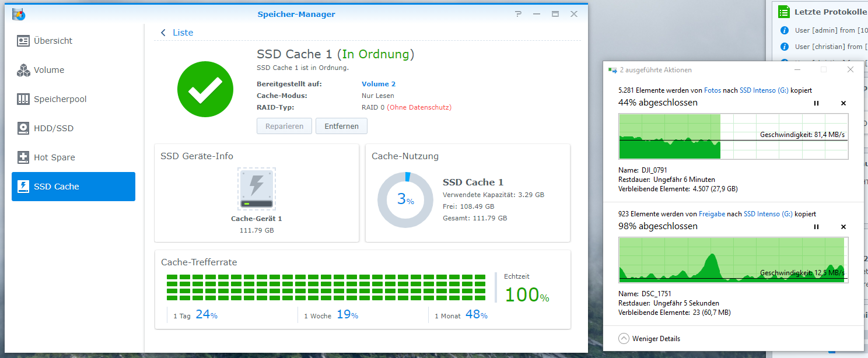
Task: Click the info icon for the User [christian] entry
Action: (785, 47)
